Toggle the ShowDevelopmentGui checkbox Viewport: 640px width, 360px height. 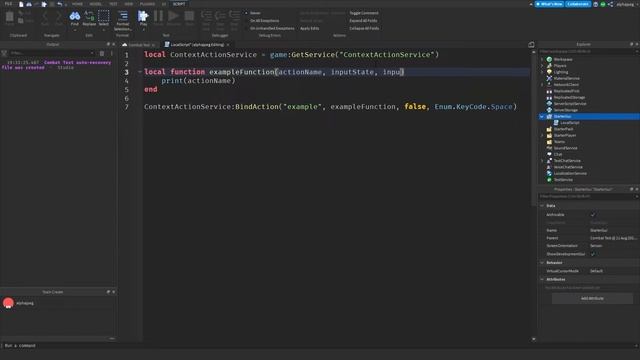pos(593,254)
